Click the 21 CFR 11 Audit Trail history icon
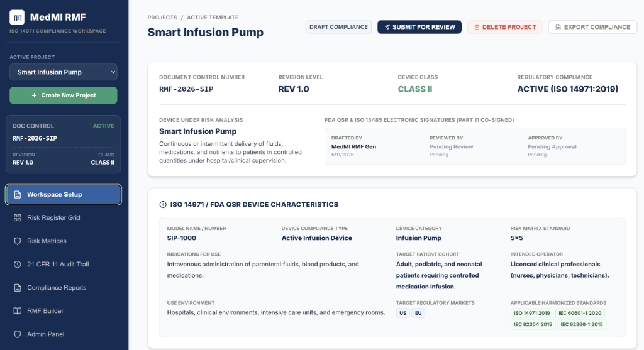The width and height of the screenshot is (644, 350). tap(17, 265)
